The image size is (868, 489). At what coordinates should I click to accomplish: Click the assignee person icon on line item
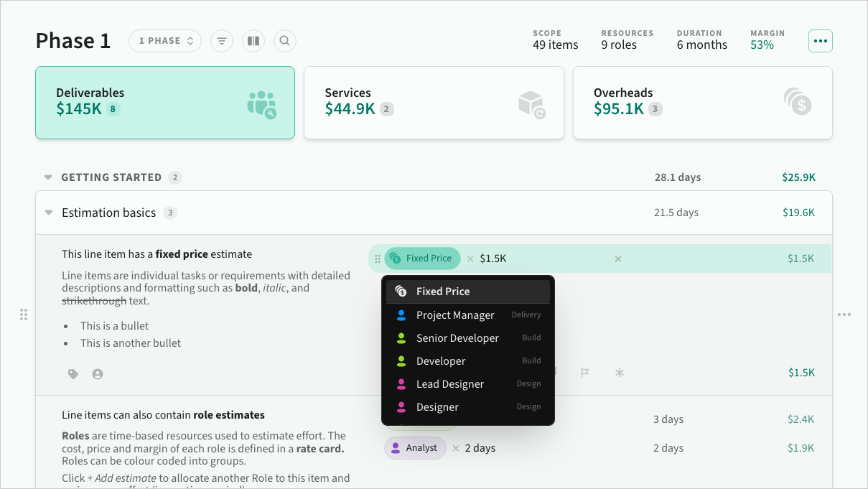coord(98,374)
